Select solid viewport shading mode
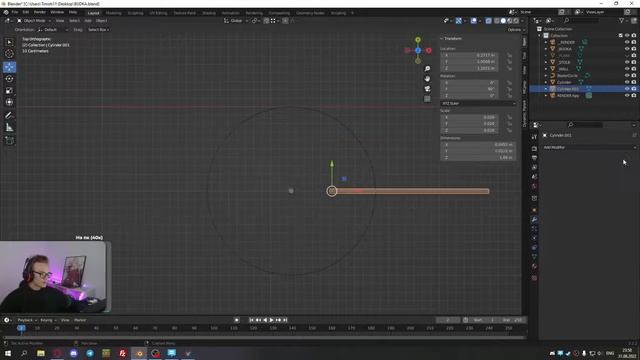The width and height of the screenshot is (640, 360). pos(503,20)
